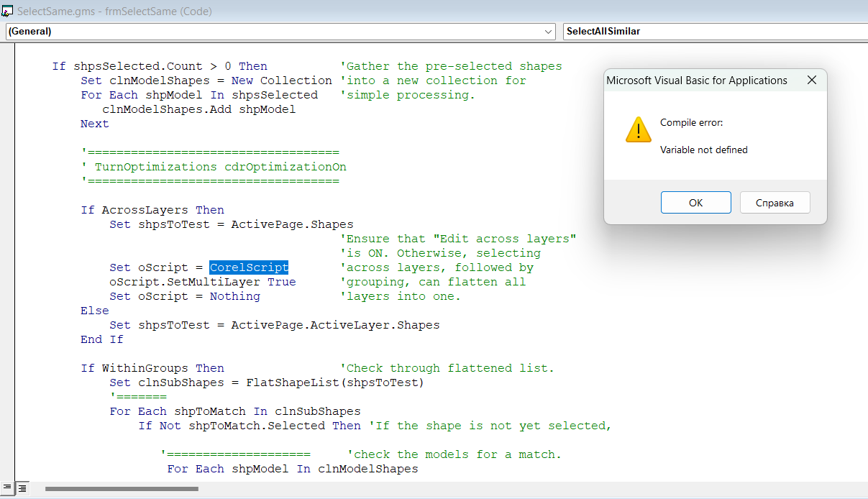Image resolution: width=868 pixels, height=499 pixels.
Task: Click 'Set shpsToTest = ActivePage.ActiveLayer.Shapes' line
Action: tap(275, 325)
